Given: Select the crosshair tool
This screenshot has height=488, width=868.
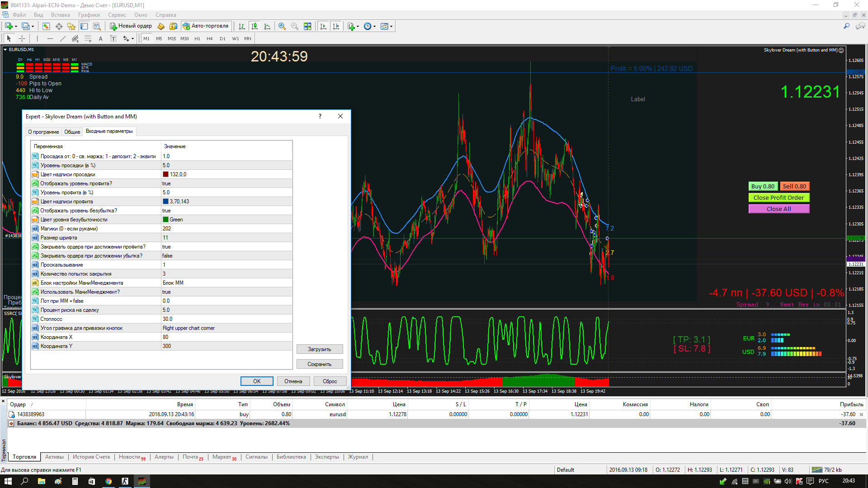Looking at the screenshot, I should point(22,38).
